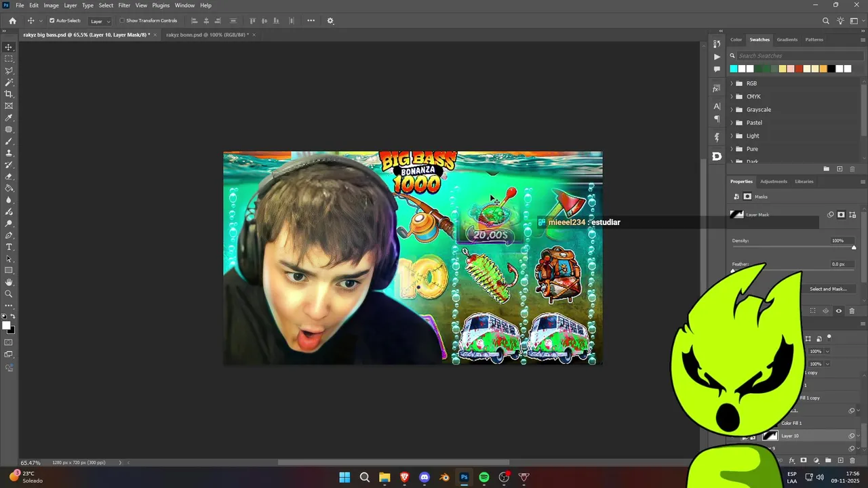Click the Density slider handle
The image size is (868, 488).
click(854, 247)
